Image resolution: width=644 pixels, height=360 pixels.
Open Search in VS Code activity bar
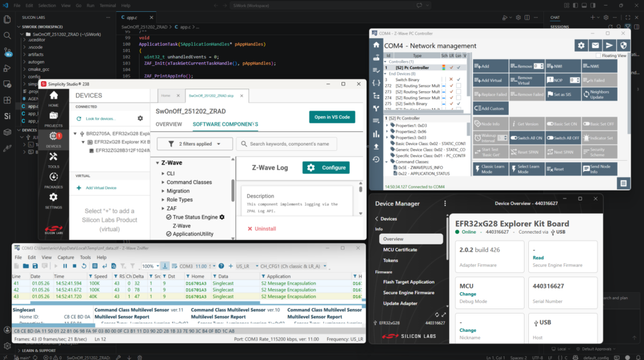pyautogui.click(x=7, y=36)
